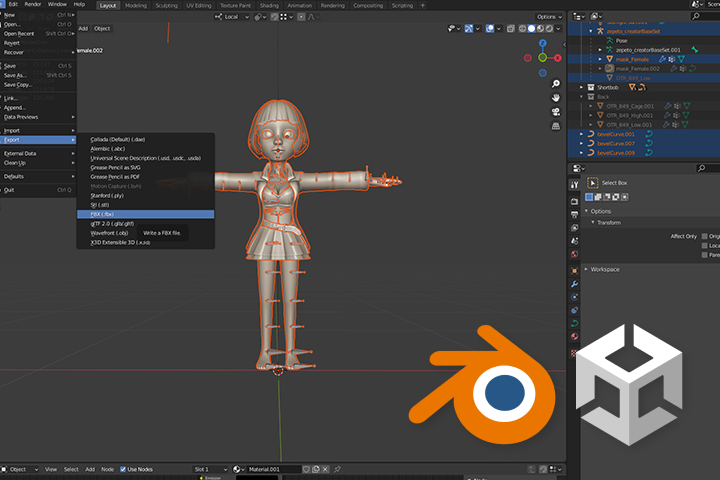
Task: Click the outliner search field
Action: click(x=705, y=17)
